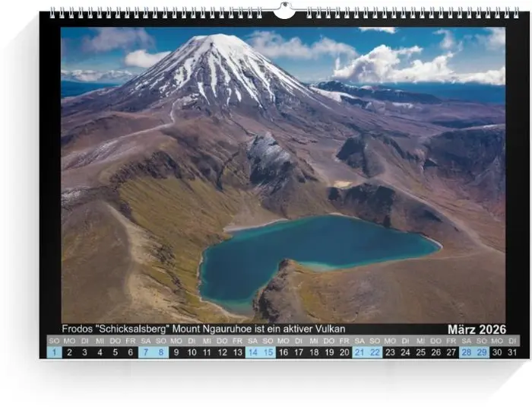Viewport: 532px width, 407px height.
Task: Select day 21 weekend cell
Action: tap(359, 352)
